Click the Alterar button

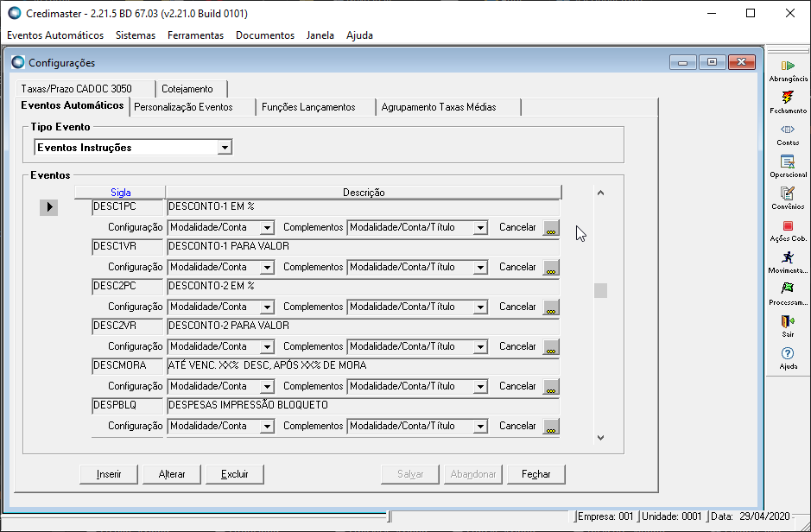coord(172,474)
